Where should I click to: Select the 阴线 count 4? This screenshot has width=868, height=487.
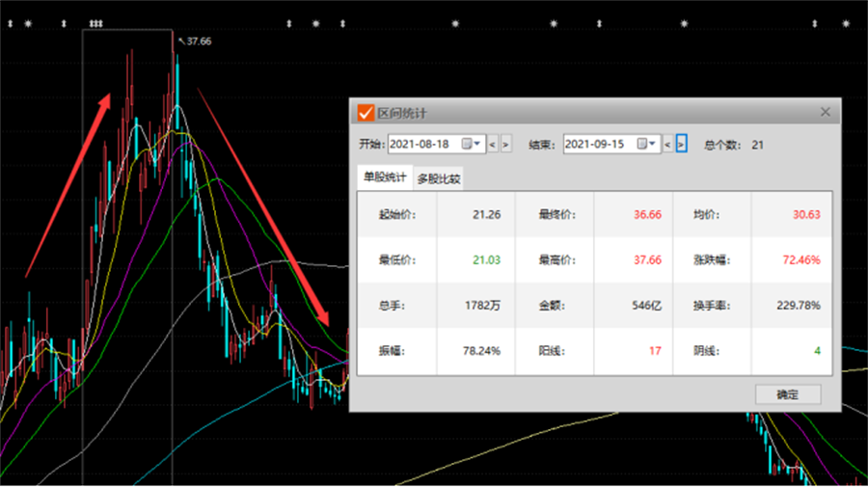click(x=817, y=351)
